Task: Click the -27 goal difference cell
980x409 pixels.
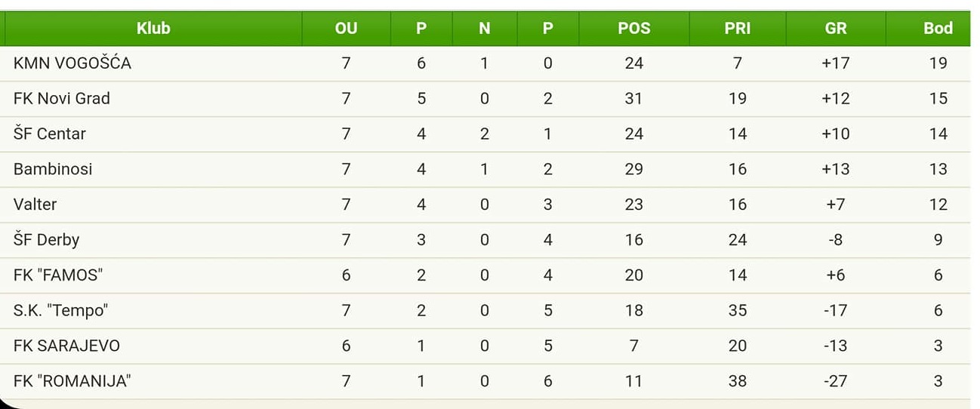Action: click(836, 381)
